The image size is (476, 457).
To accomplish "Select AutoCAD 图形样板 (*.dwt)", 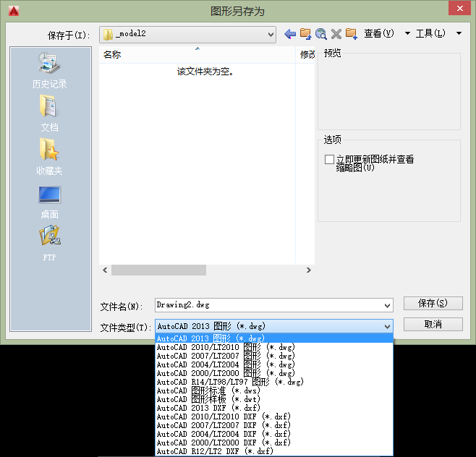I will pos(274,399).
